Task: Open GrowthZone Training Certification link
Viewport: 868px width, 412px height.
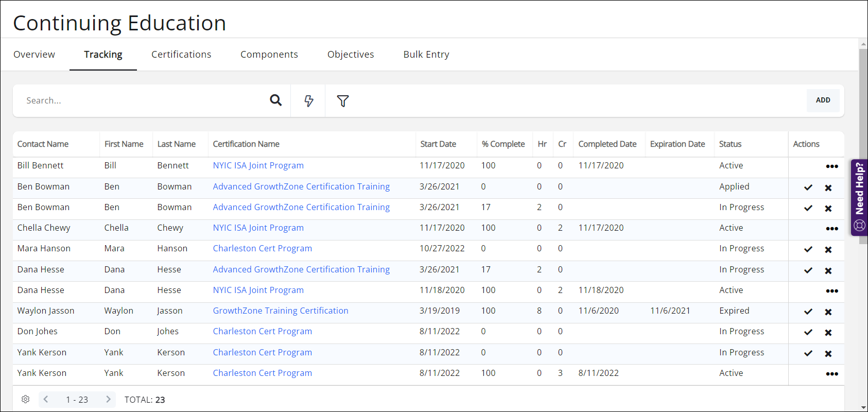Action: pos(281,311)
